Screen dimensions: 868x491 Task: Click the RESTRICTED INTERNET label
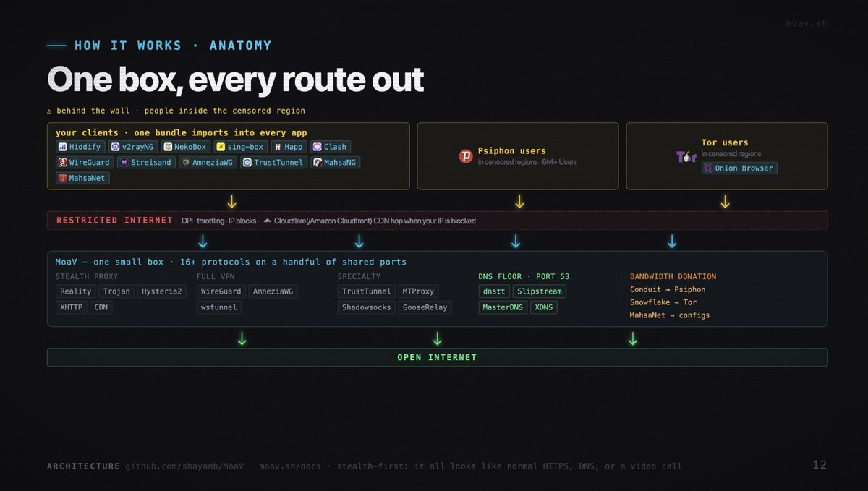114,220
